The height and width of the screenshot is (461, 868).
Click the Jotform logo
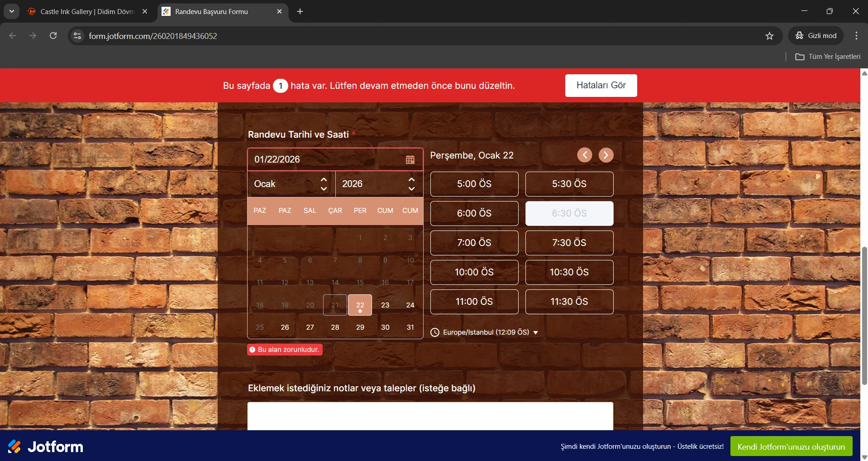[x=45, y=447]
